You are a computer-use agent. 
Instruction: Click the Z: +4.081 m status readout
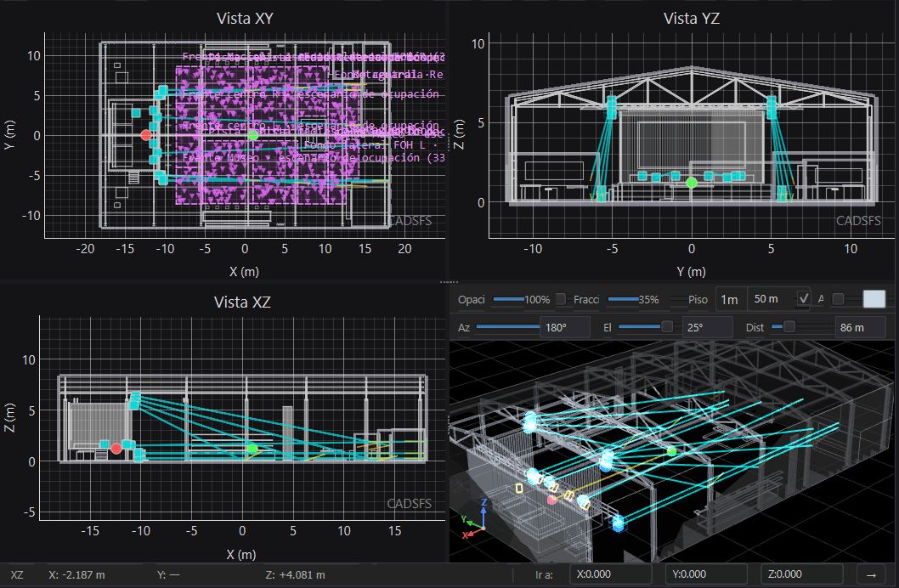click(295, 574)
